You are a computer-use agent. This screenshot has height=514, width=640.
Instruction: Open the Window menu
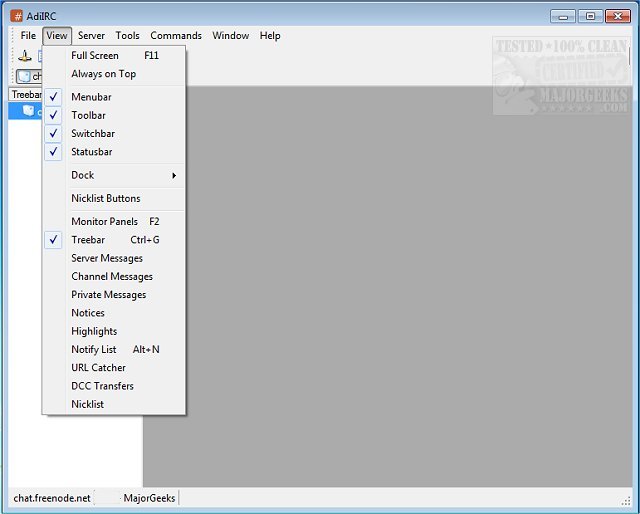pos(231,36)
